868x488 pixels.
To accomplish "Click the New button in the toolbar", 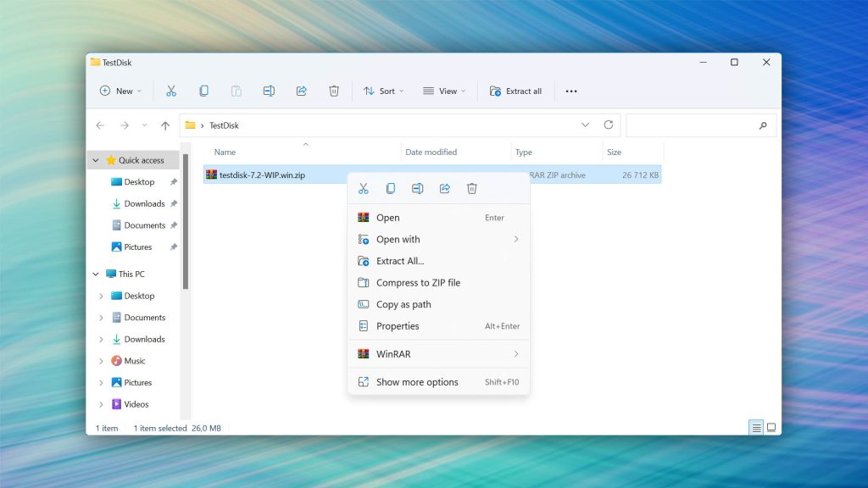I will pyautogui.click(x=120, y=91).
